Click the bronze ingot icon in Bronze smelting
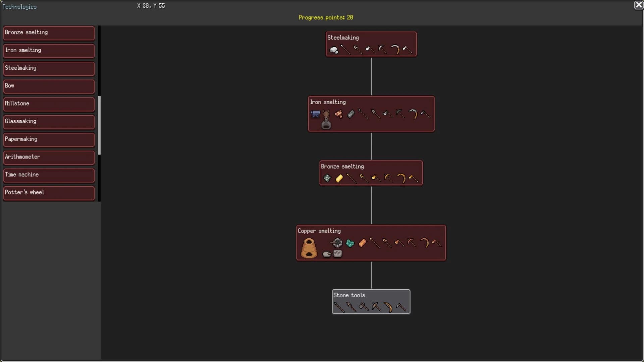The width and height of the screenshot is (644, 362). point(339,178)
